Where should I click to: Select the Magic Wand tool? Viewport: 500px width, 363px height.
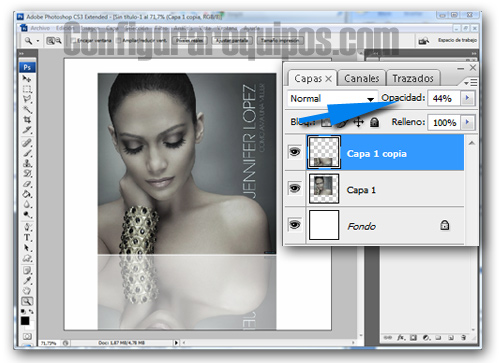click(x=27, y=109)
